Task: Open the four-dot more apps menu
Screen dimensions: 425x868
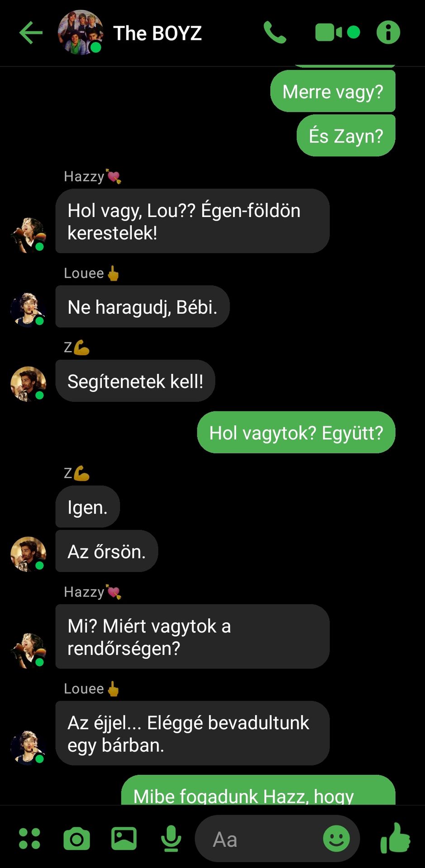Action: pyautogui.click(x=29, y=839)
